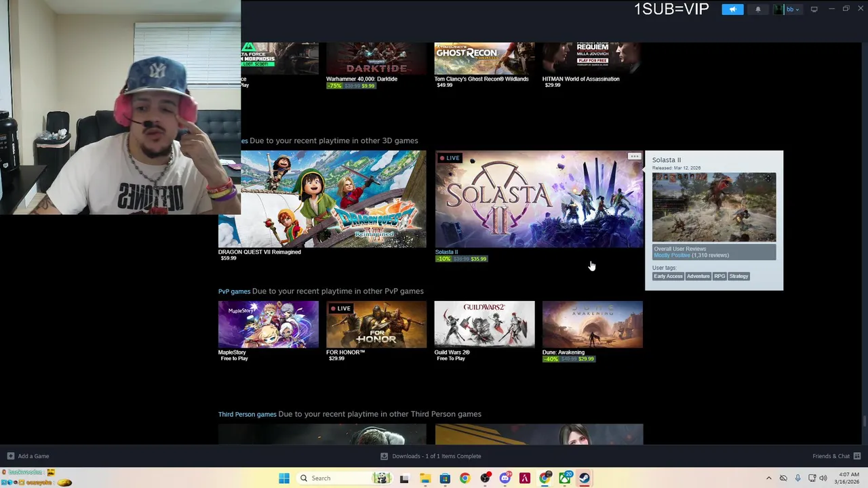The width and height of the screenshot is (868, 488).
Task: Open the volume speaker tray icon
Action: [824, 479]
